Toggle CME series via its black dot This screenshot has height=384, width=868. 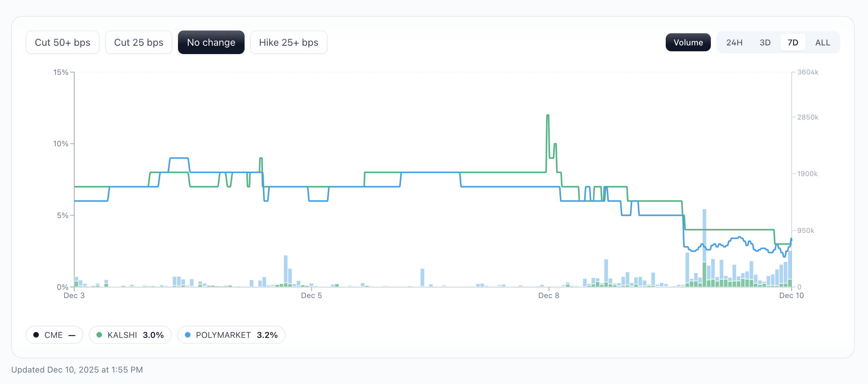pos(36,335)
